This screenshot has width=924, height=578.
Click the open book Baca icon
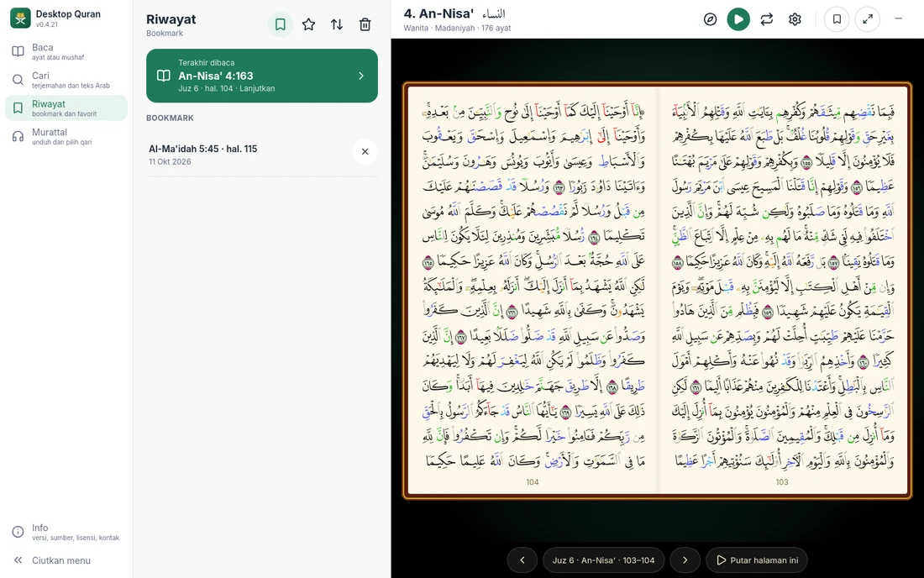pyautogui.click(x=18, y=51)
